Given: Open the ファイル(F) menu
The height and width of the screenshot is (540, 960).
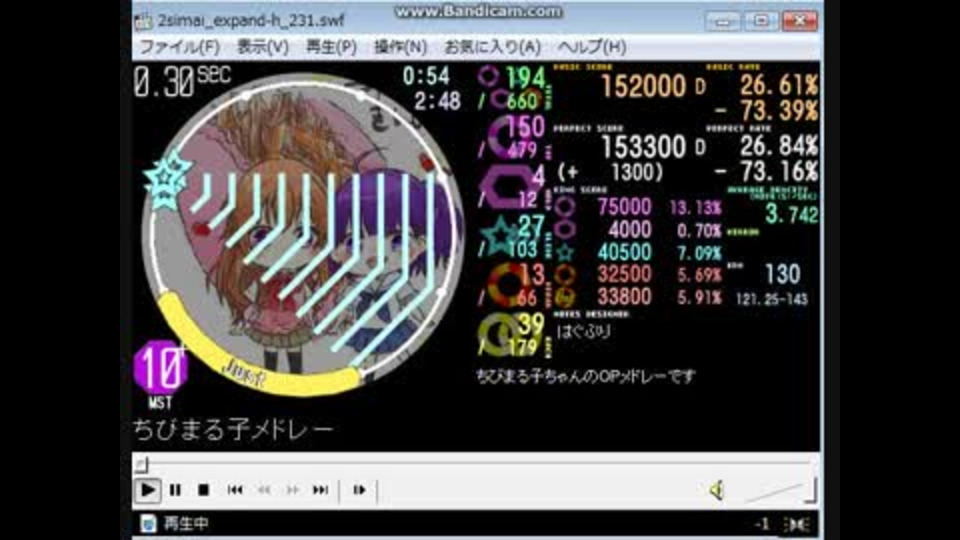Looking at the screenshot, I should 179,47.
